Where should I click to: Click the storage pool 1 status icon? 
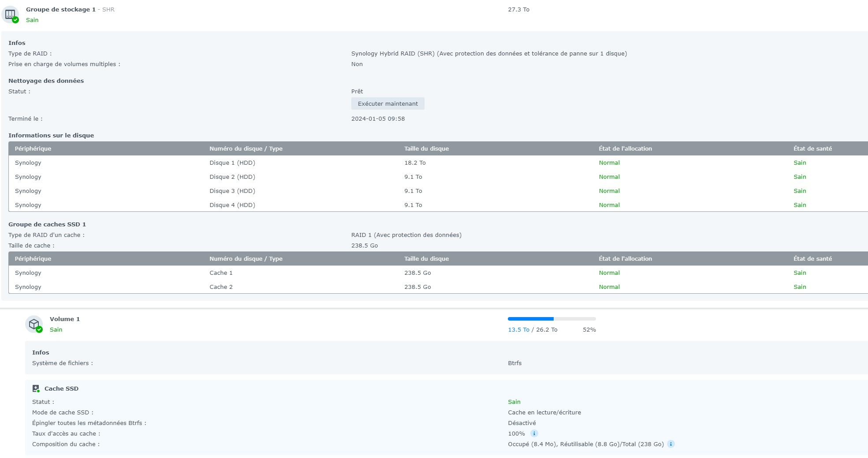pos(11,15)
